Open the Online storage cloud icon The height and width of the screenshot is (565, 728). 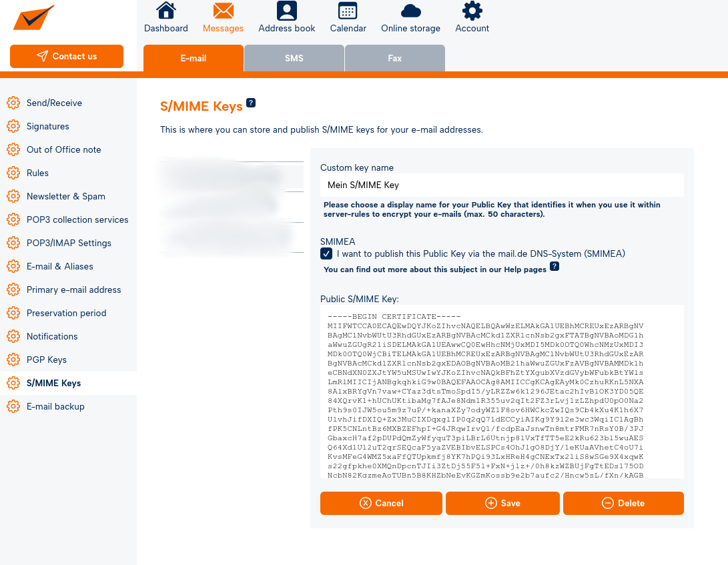point(410,11)
